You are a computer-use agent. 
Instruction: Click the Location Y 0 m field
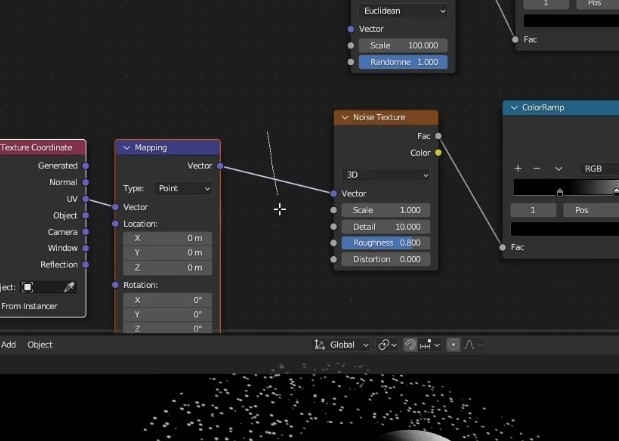[x=167, y=253]
